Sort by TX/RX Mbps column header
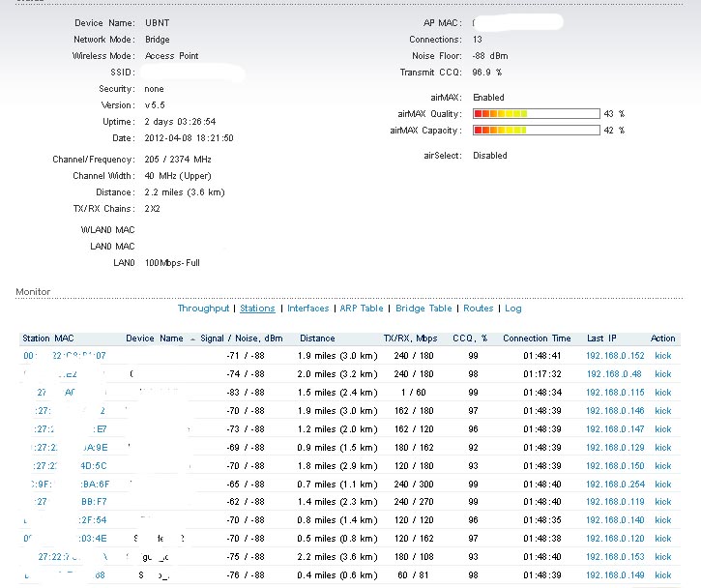701x588 pixels. pyautogui.click(x=410, y=338)
